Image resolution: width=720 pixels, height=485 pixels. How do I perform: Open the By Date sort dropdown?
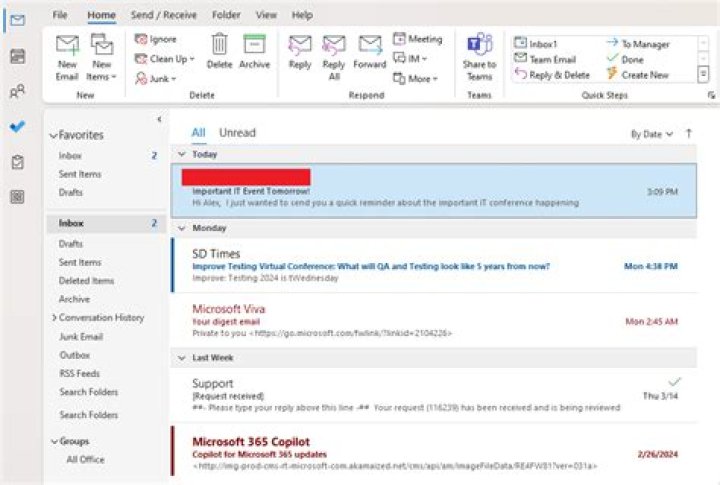click(x=652, y=133)
